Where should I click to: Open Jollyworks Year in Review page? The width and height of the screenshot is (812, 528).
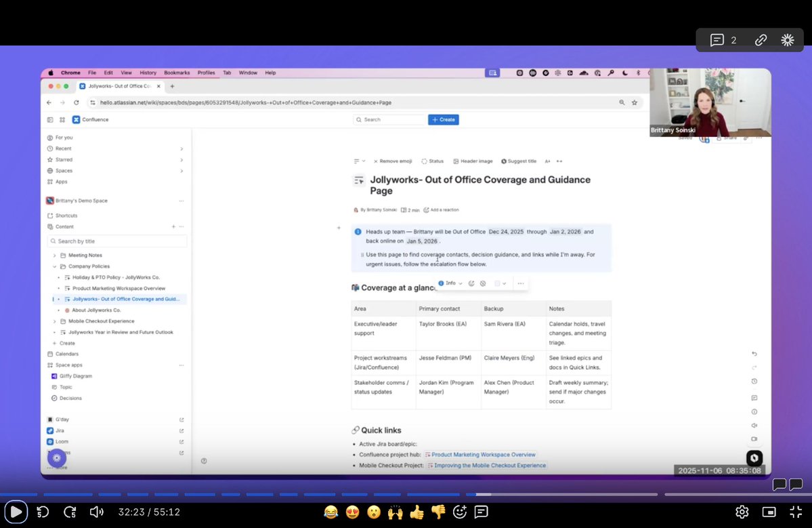click(x=121, y=332)
